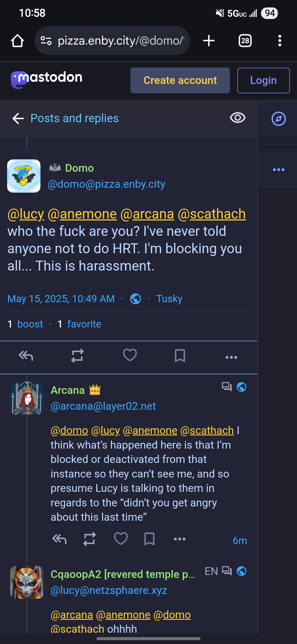Open more options under Domo's post
The height and width of the screenshot is (644, 297).
coord(231,357)
